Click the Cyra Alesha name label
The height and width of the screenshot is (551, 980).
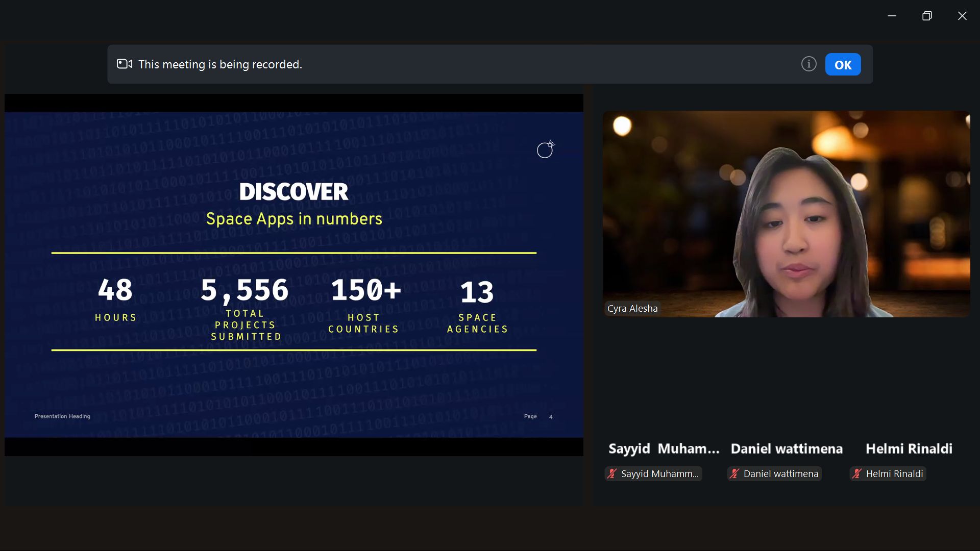(632, 309)
